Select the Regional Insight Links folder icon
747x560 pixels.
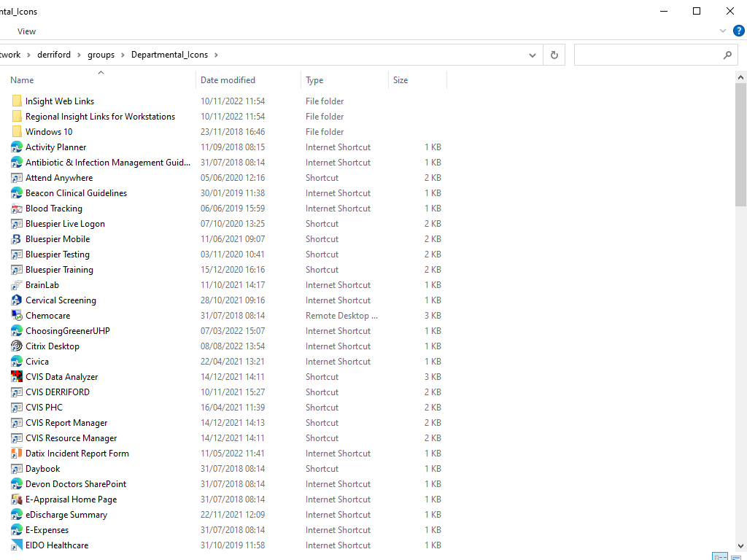(17, 116)
